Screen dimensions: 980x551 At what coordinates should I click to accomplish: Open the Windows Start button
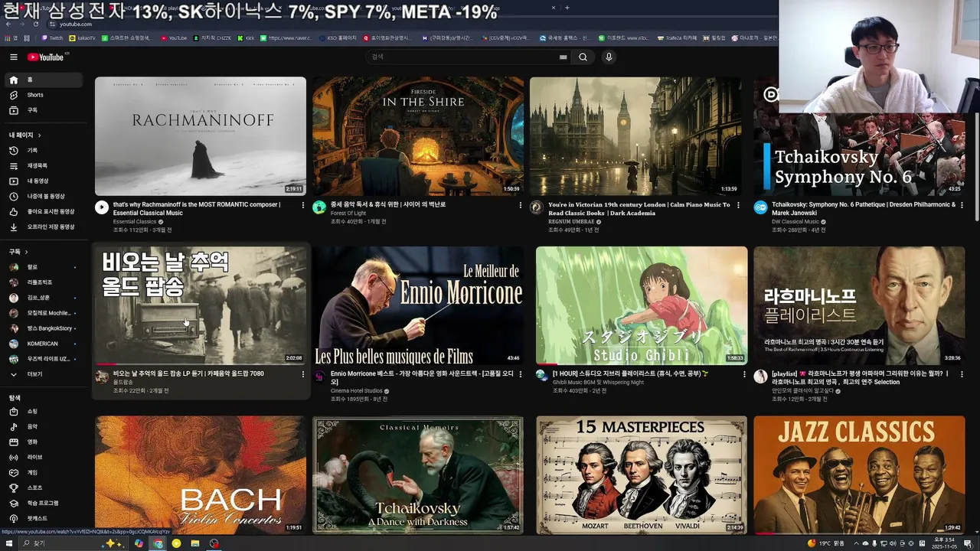pyautogui.click(x=10, y=543)
